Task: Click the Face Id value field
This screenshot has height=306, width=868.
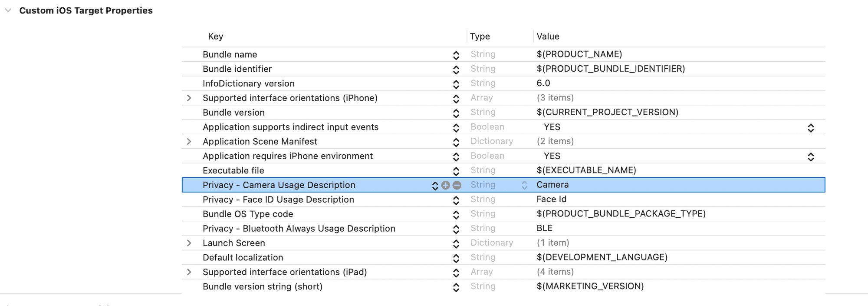Action: click(551, 199)
